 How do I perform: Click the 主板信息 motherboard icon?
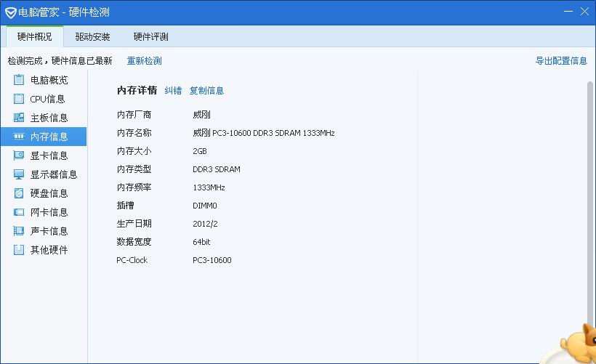19,118
